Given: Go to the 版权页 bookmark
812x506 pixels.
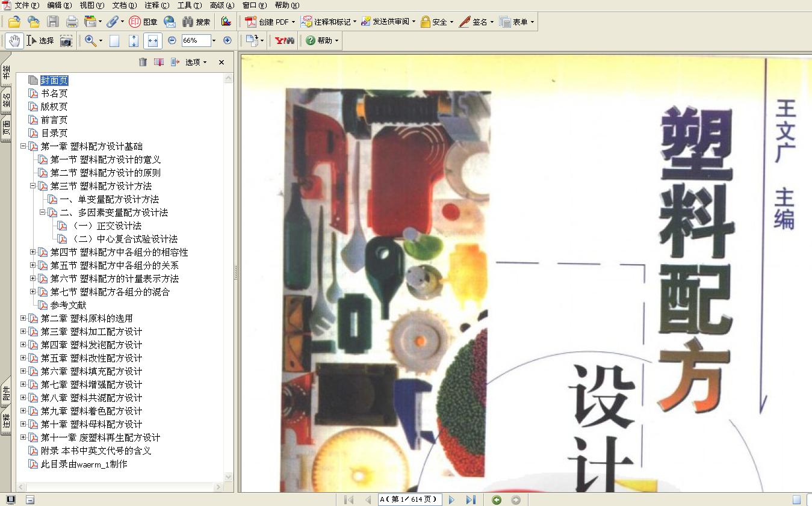Looking at the screenshot, I should (x=54, y=106).
